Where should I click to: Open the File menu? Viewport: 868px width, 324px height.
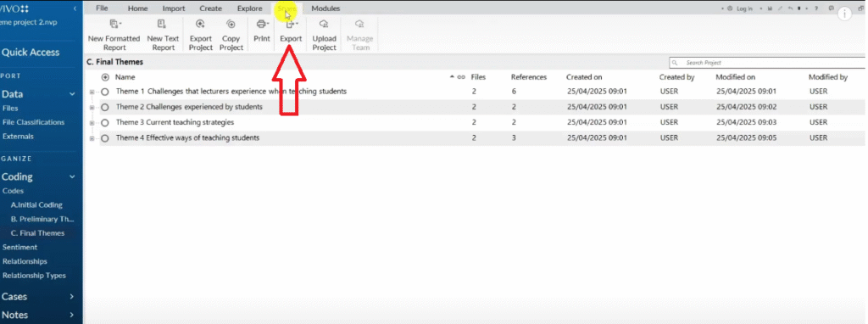(102, 8)
